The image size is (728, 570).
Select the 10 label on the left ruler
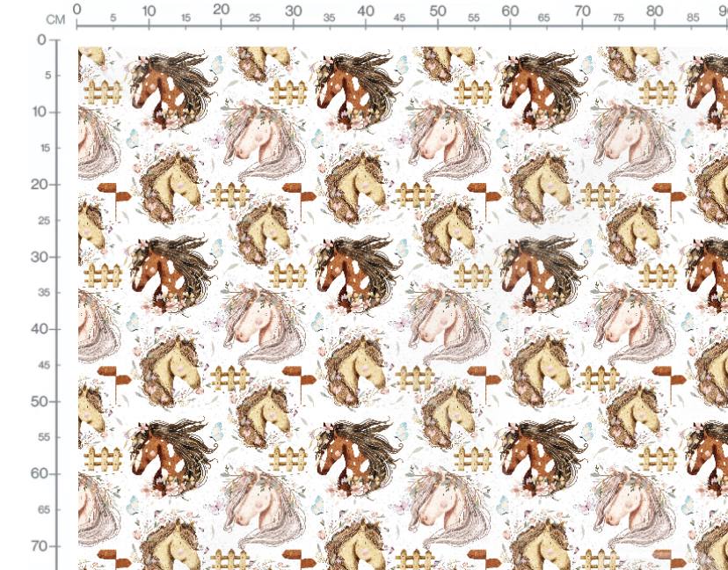[39, 112]
